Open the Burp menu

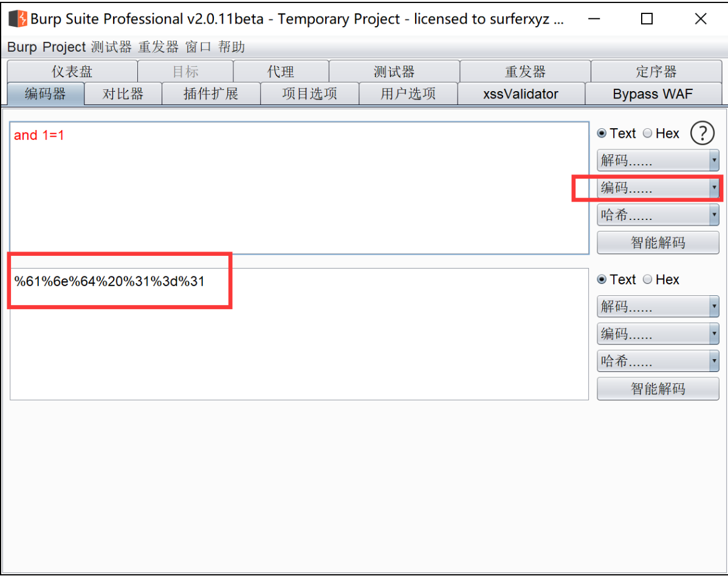(22, 47)
